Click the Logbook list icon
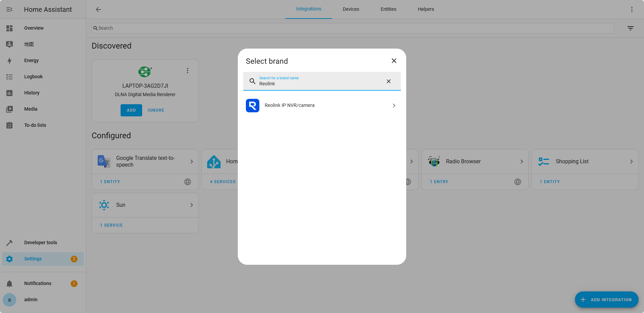Image resolution: width=644 pixels, height=313 pixels. pyautogui.click(x=9, y=77)
